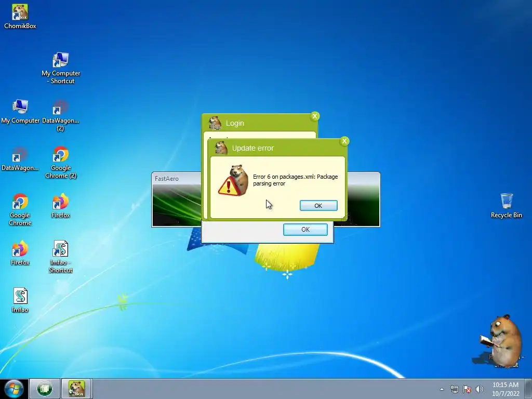The height and width of the screenshot is (399, 532).
Task: Close the Update error dialog with X
Action: click(344, 141)
